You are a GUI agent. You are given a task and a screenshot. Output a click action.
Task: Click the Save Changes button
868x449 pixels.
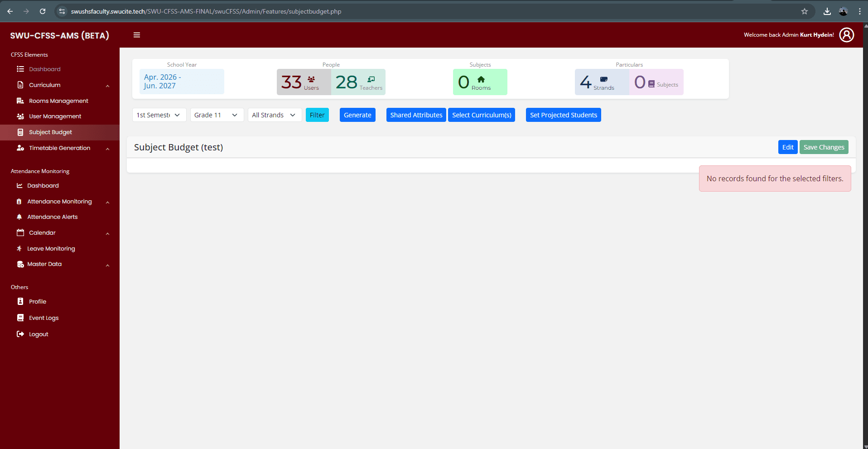click(x=823, y=147)
